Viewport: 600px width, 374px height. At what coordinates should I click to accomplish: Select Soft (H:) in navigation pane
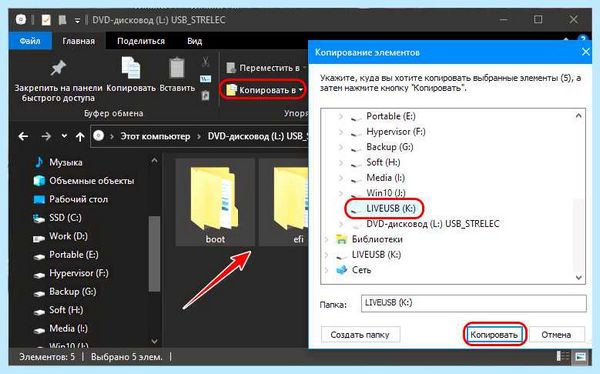tap(66, 310)
